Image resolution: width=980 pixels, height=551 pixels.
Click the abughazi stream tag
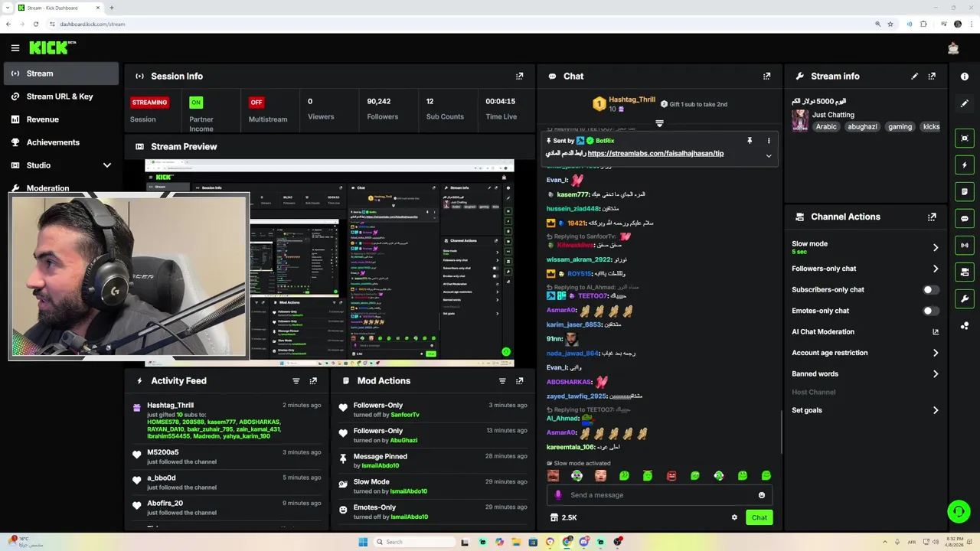point(862,127)
